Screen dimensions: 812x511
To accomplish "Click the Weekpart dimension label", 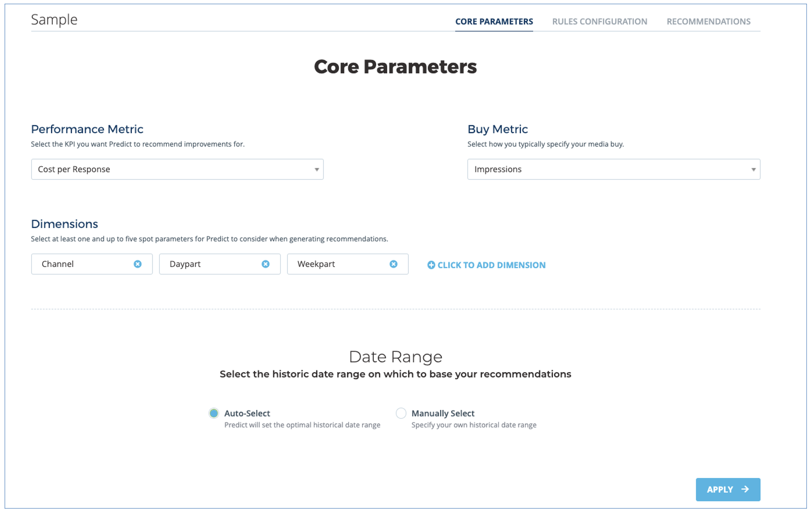I will click(x=315, y=264).
